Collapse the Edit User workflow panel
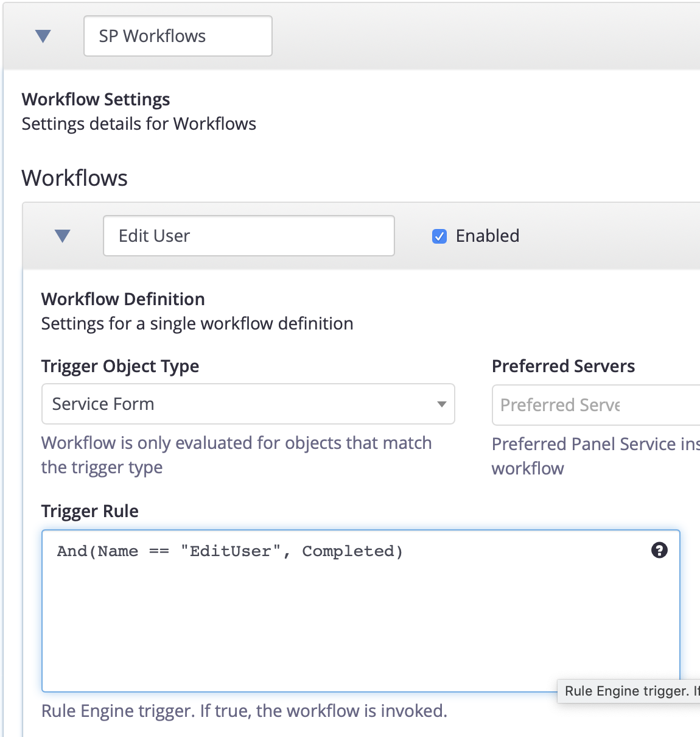The width and height of the screenshot is (700, 737). point(62,236)
